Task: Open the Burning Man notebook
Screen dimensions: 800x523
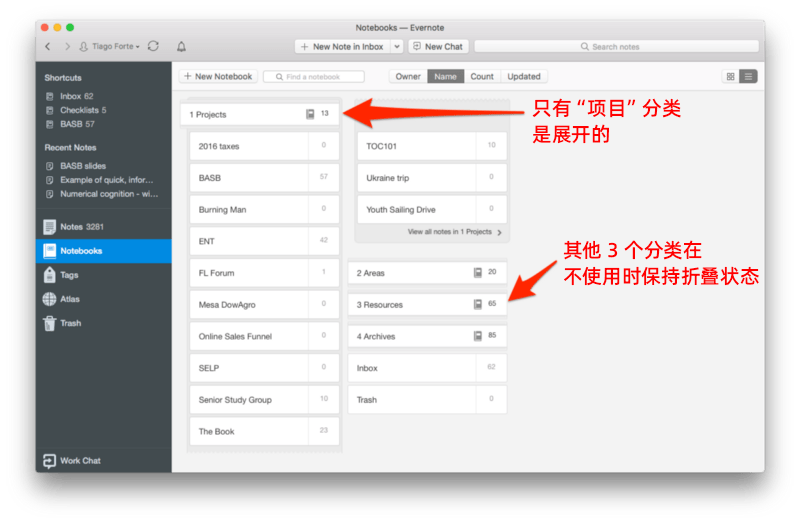Action: 264,210
